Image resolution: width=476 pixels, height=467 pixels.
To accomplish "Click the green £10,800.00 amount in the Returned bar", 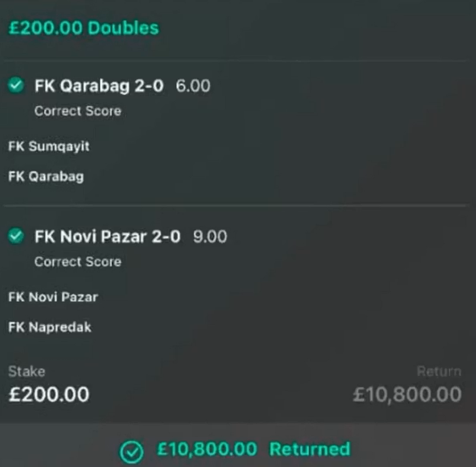I will 207,449.
